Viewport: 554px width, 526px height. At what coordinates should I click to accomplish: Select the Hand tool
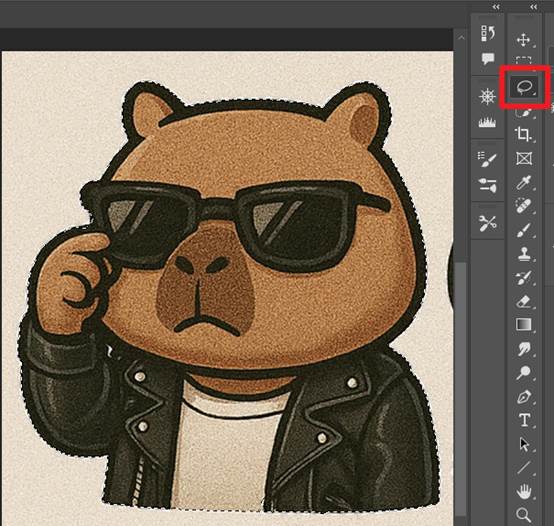click(x=524, y=491)
